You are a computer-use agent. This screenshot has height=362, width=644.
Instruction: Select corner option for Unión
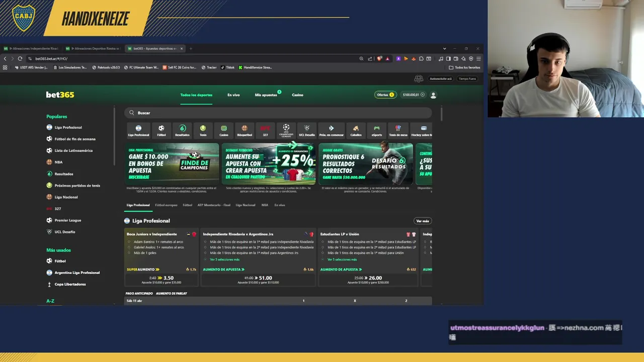coord(362,253)
